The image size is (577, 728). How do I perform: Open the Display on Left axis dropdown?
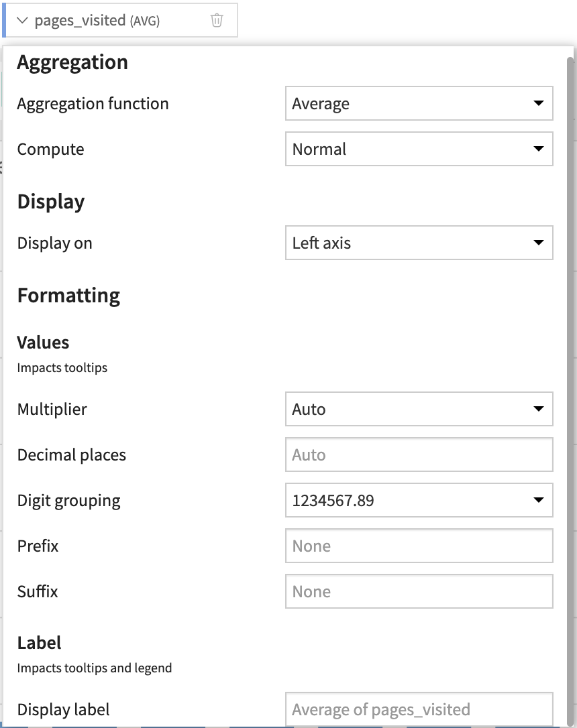tap(419, 243)
